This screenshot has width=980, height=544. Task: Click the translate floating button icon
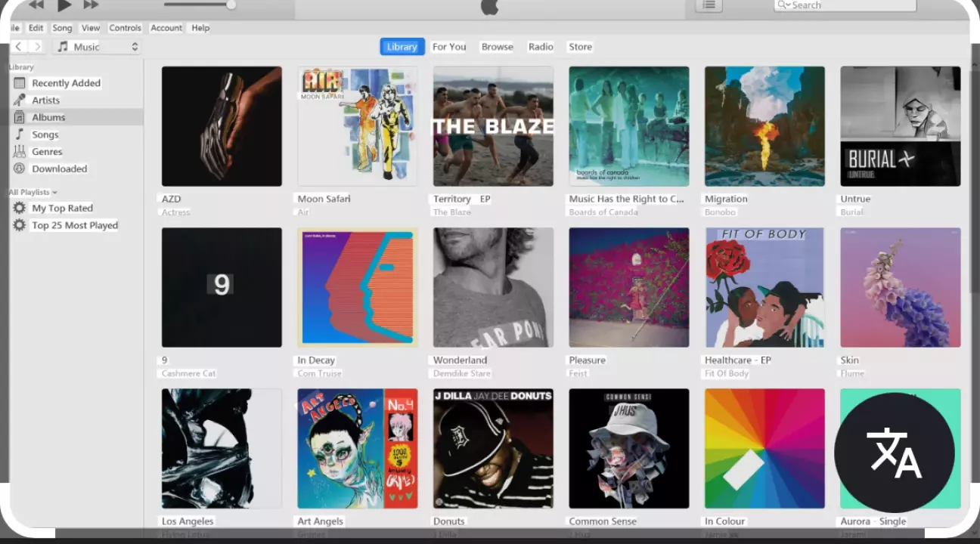click(x=894, y=453)
